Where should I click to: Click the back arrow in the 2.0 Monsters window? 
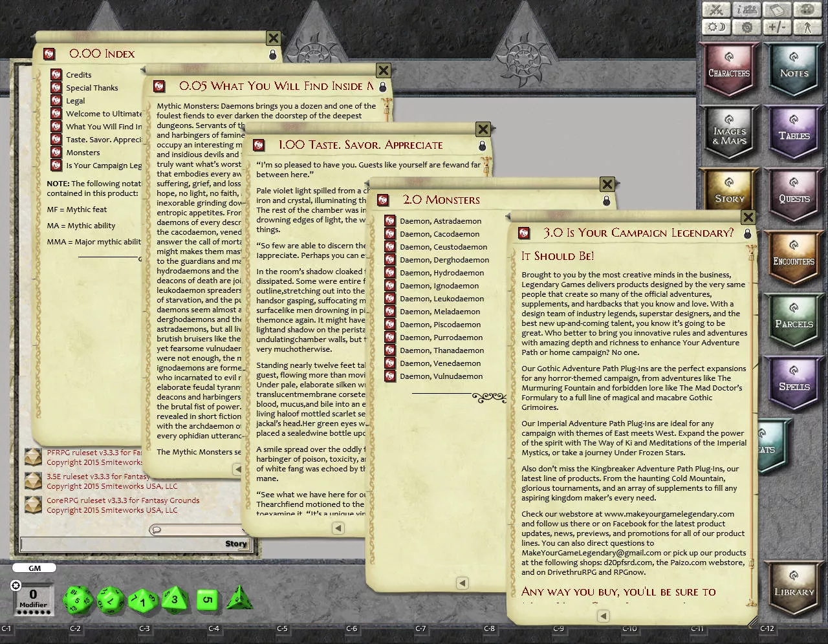click(462, 583)
